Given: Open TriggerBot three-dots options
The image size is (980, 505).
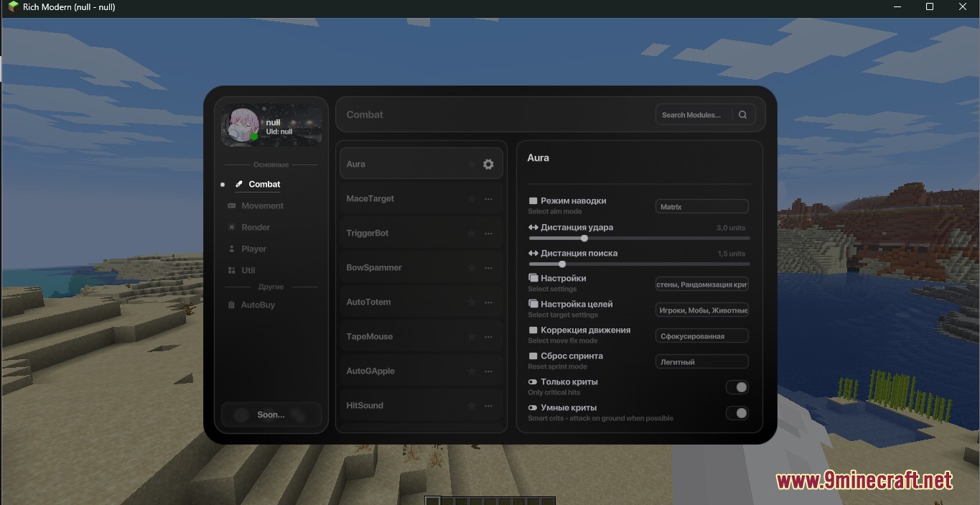Looking at the screenshot, I should click(x=488, y=233).
